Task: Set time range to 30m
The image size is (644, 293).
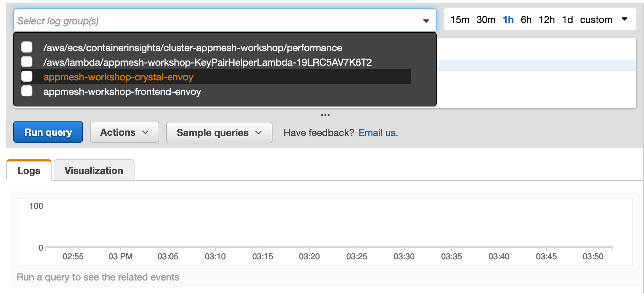Action: [x=486, y=20]
